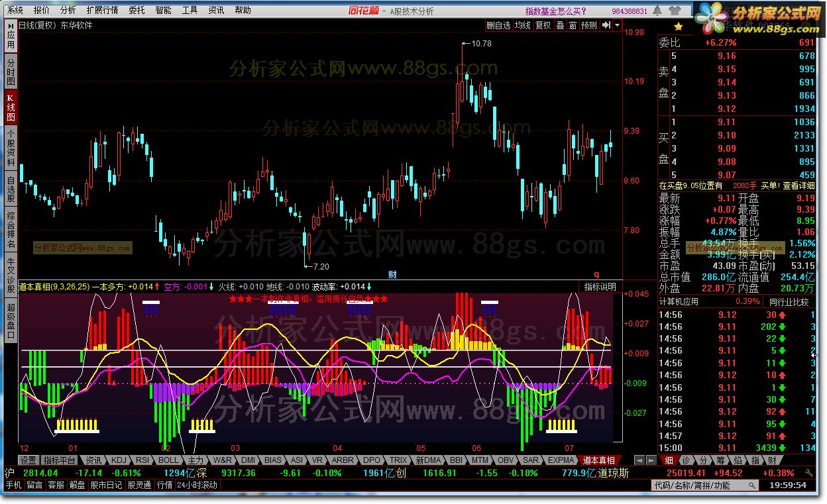The width and height of the screenshot is (827, 504).
Task: Select the 诊 diagnosis panel tab icon
Action: click(686, 460)
